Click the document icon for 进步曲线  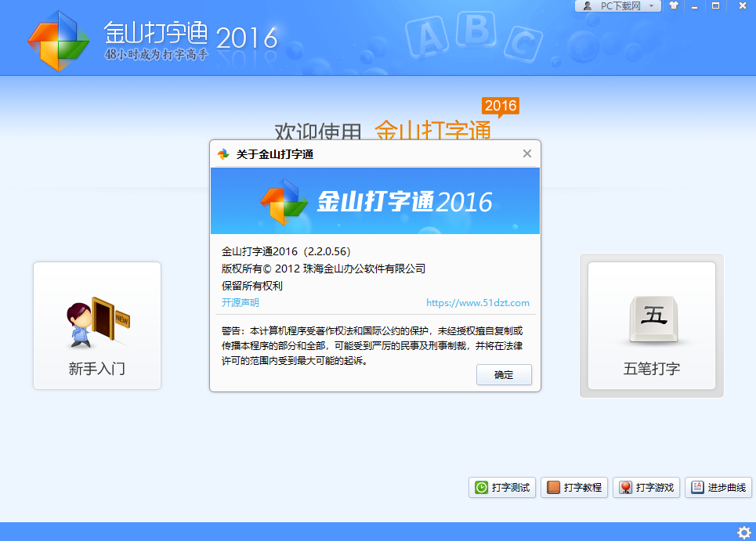[697, 488]
